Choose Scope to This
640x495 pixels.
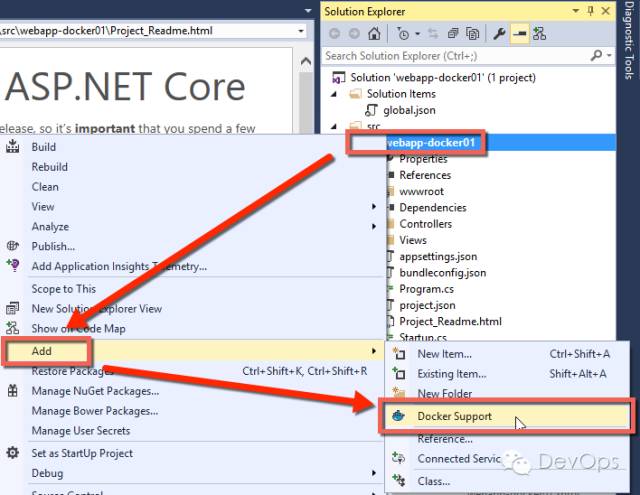pos(64,289)
